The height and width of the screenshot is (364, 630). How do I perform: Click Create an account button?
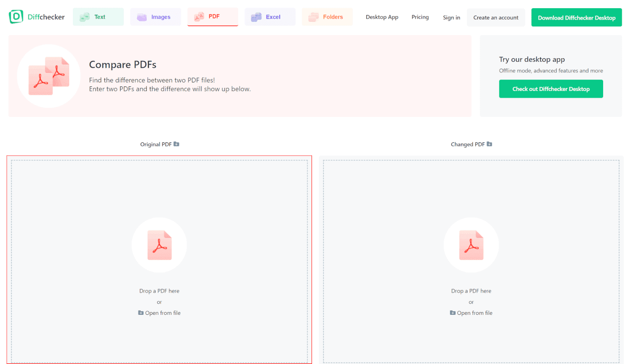click(x=496, y=17)
